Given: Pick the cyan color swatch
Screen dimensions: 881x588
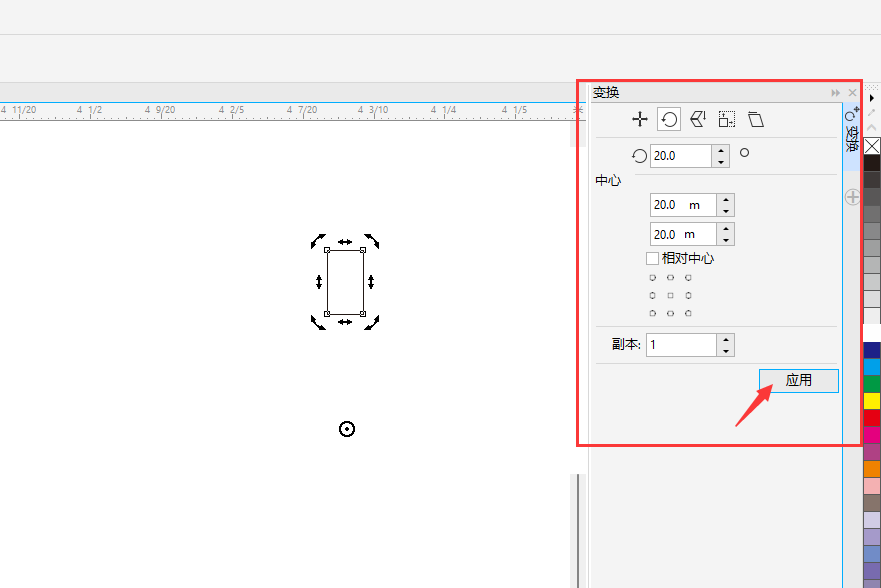Looking at the screenshot, I should click(x=872, y=367).
